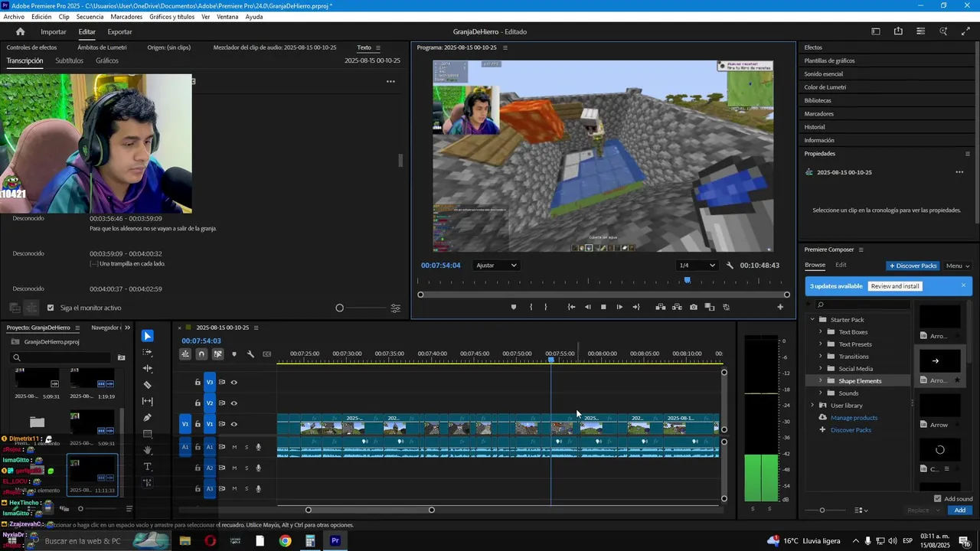980x551 pixels.
Task: Select the Track Select Forward tool
Action: [x=148, y=353]
